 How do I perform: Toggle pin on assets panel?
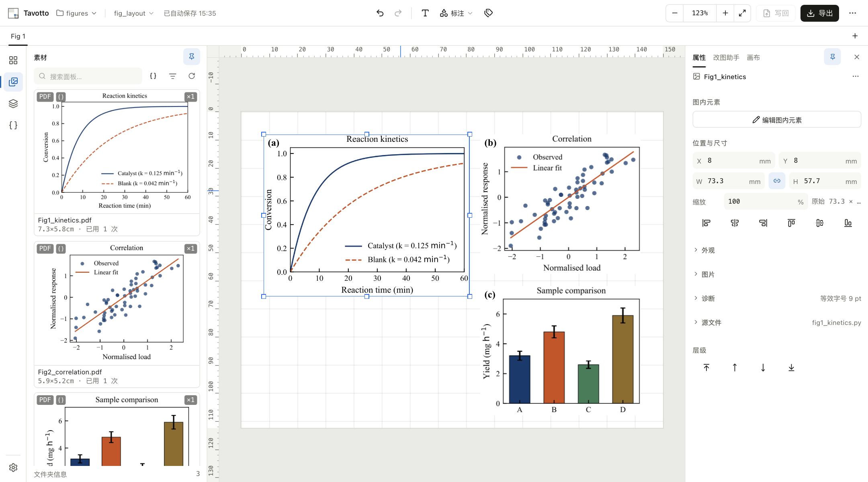(192, 57)
